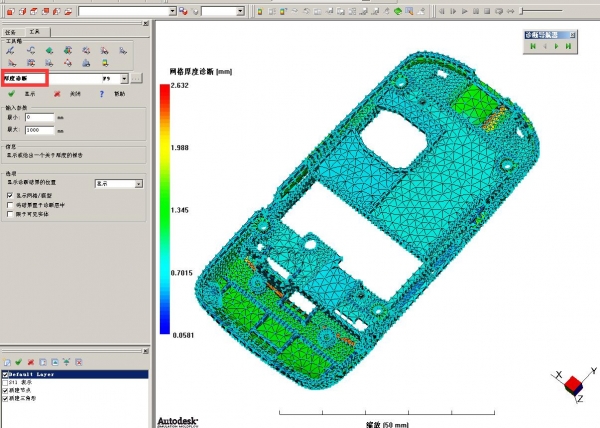This screenshot has height=428, width=600.
Task: Click the fifth icon in toolbox top row
Action: point(86,50)
